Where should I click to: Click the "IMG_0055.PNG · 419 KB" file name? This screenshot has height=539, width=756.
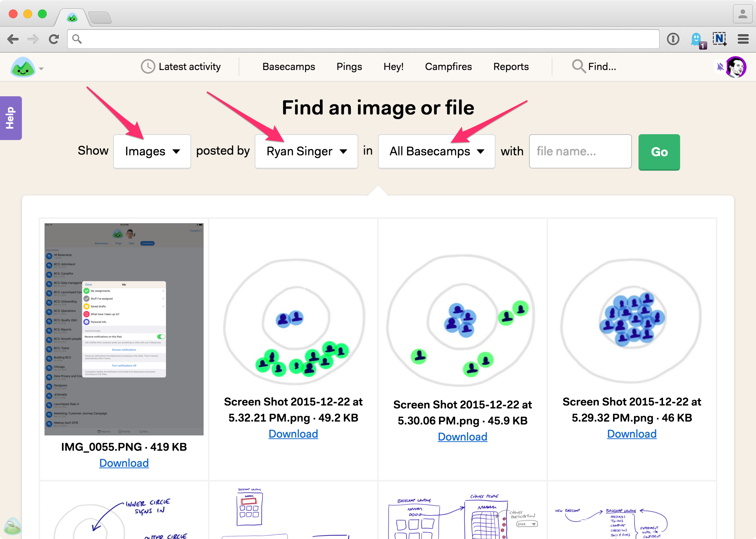point(124,447)
